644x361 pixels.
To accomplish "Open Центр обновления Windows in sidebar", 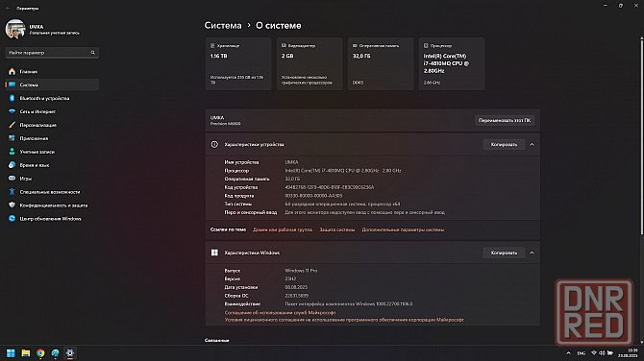I will point(52,219).
